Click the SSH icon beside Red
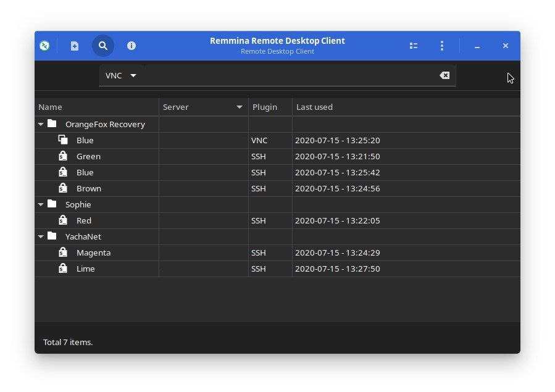Image resolution: width=555 pixels, height=392 pixels. click(x=63, y=220)
